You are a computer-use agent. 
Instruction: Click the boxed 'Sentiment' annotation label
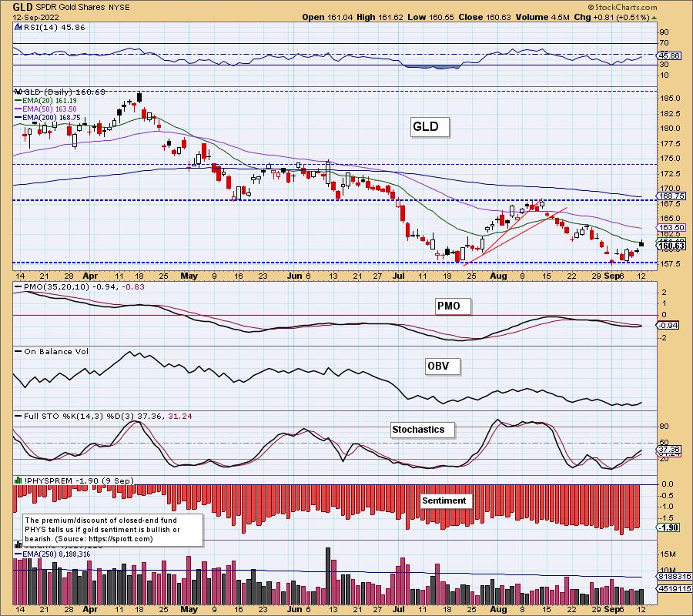coord(446,500)
